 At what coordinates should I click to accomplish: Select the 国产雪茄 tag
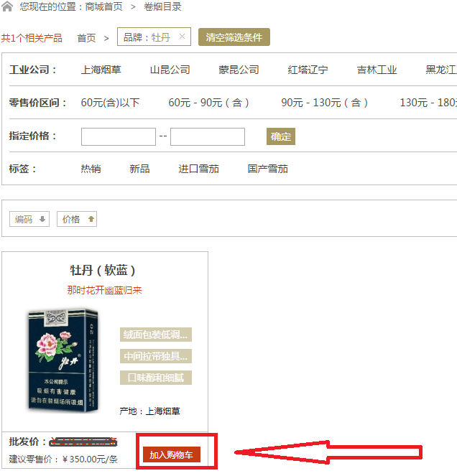(268, 169)
